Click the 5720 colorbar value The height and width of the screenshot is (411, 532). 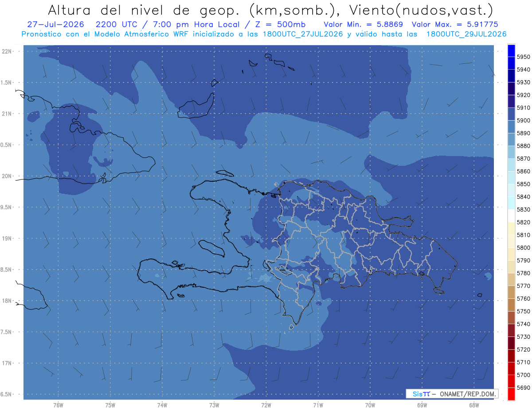click(x=524, y=349)
